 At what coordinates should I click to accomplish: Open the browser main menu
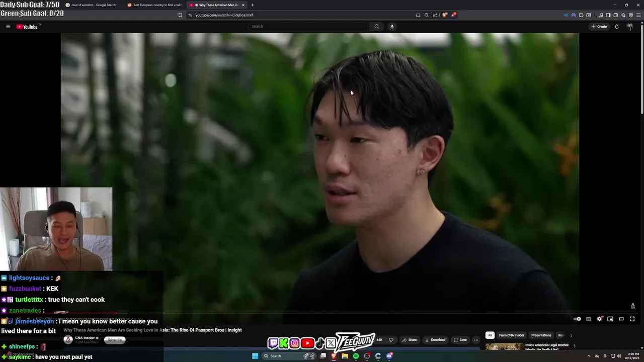(638, 15)
